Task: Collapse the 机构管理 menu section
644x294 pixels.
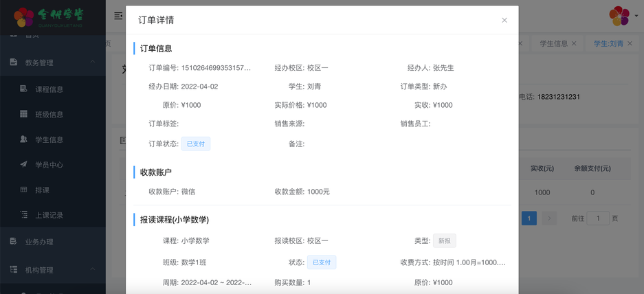Action: [x=93, y=270]
